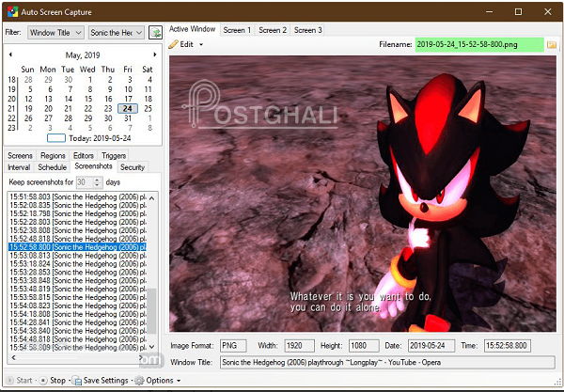This screenshot has width=564, height=392.
Task: Select screenshot entry 15:52:28.803
Action: tap(77, 222)
